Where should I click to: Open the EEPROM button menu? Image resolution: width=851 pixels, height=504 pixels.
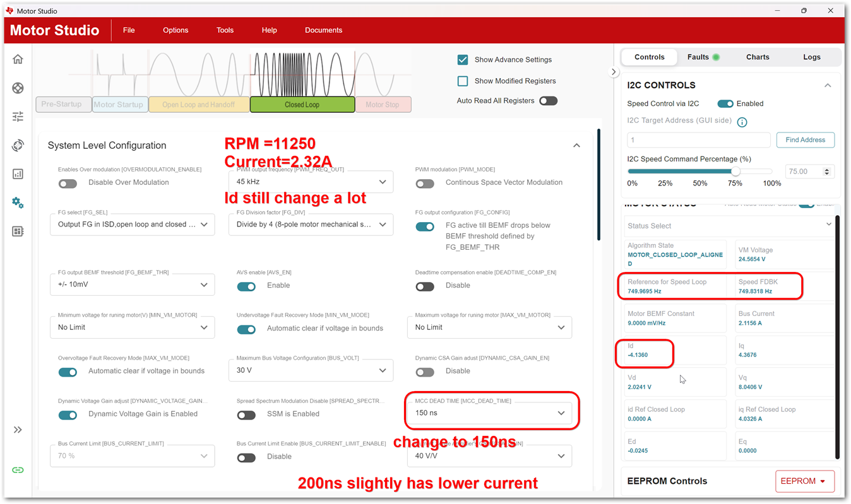[805, 481]
